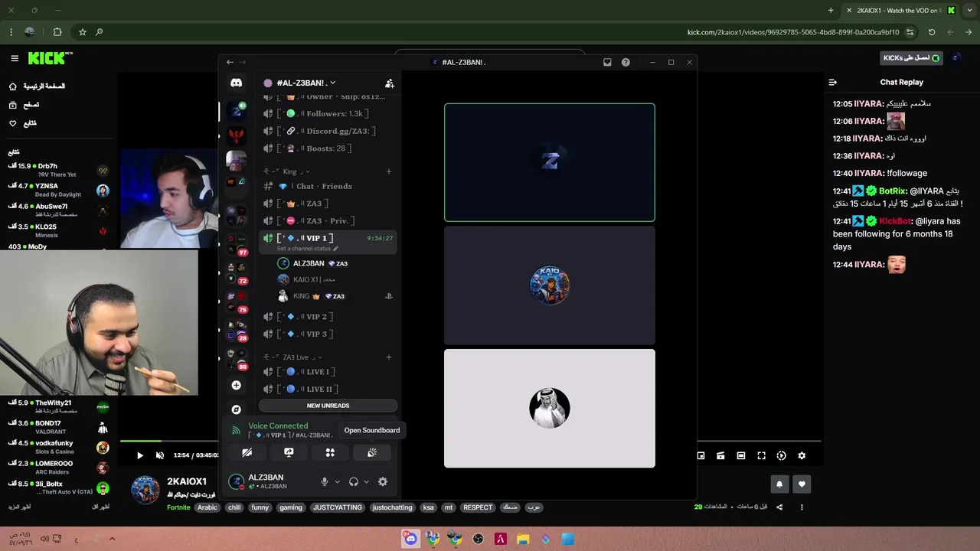Toggle theater mode on Kick player
The width and height of the screenshot is (980, 551).
pyautogui.click(x=741, y=455)
